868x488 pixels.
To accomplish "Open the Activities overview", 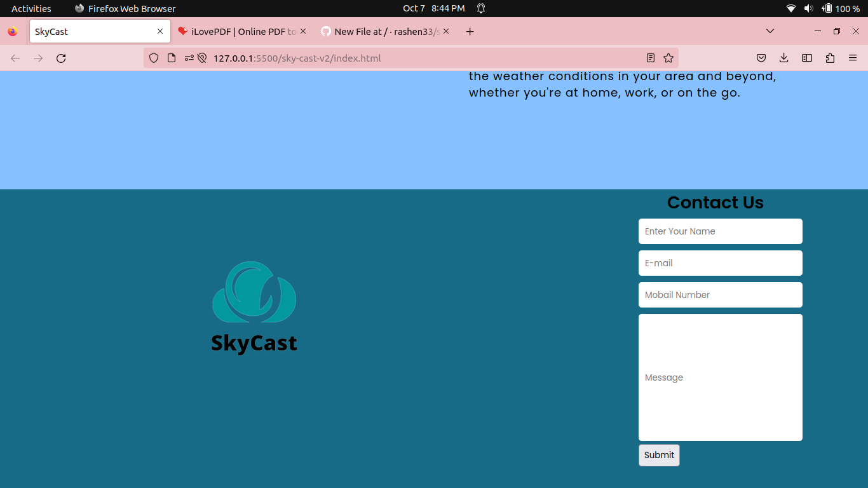I will pyautogui.click(x=31, y=8).
